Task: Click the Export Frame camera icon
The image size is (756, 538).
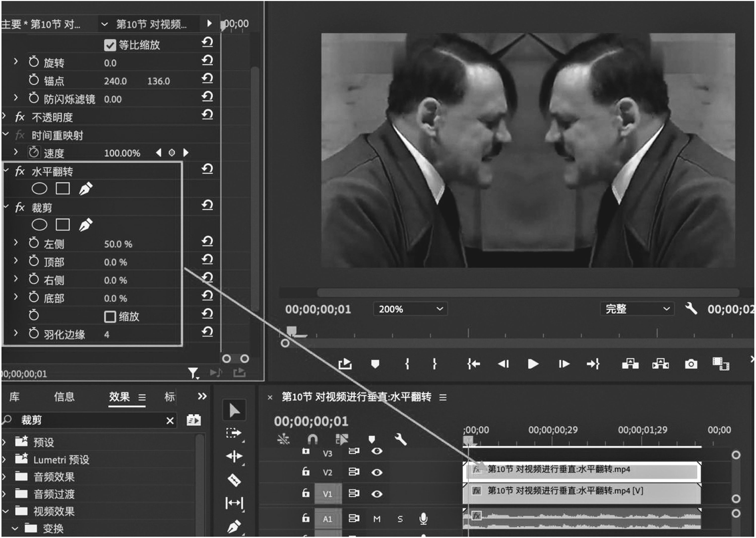Action: (x=691, y=364)
